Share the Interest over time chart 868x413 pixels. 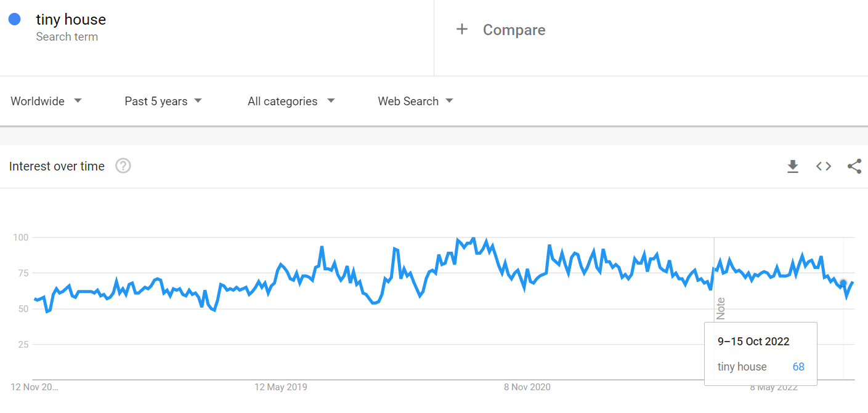(854, 166)
